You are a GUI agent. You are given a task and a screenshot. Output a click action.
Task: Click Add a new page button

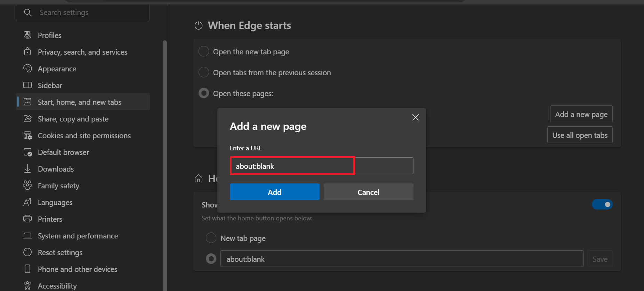(x=581, y=114)
